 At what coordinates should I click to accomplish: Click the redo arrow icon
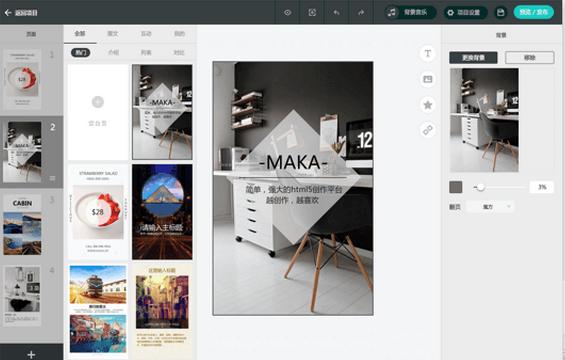click(x=361, y=13)
